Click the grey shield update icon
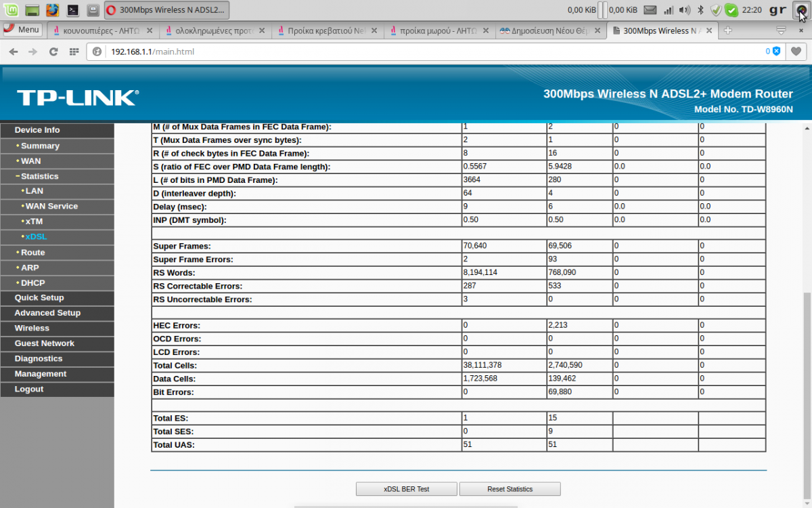The image size is (812, 508). (716, 10)
